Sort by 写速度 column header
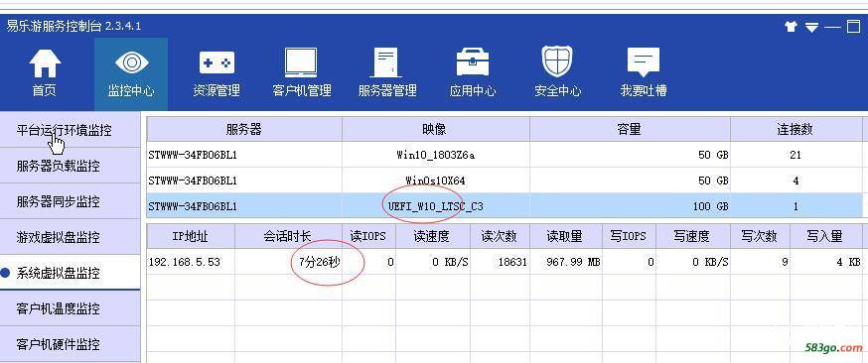 point(692,236)
